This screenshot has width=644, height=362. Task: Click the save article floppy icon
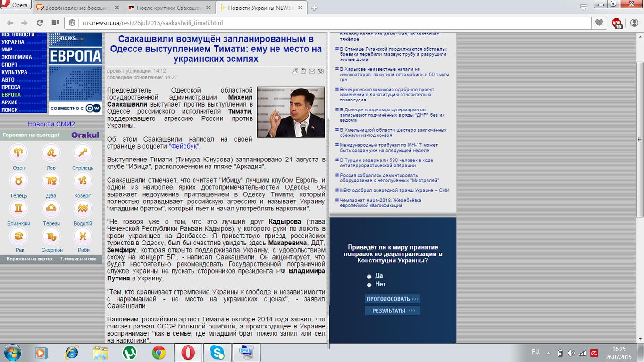(x=303, y=71)
